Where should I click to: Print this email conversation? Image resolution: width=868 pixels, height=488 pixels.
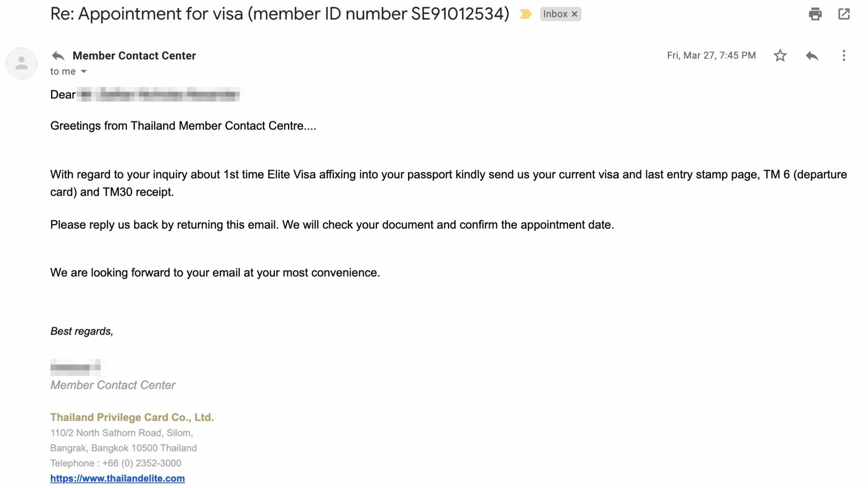pos(815,14)
